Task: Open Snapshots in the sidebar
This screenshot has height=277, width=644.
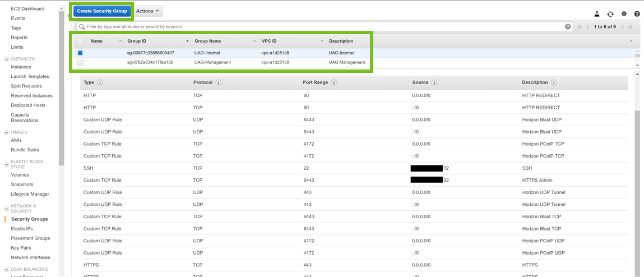Action: [x=22, y=184]
